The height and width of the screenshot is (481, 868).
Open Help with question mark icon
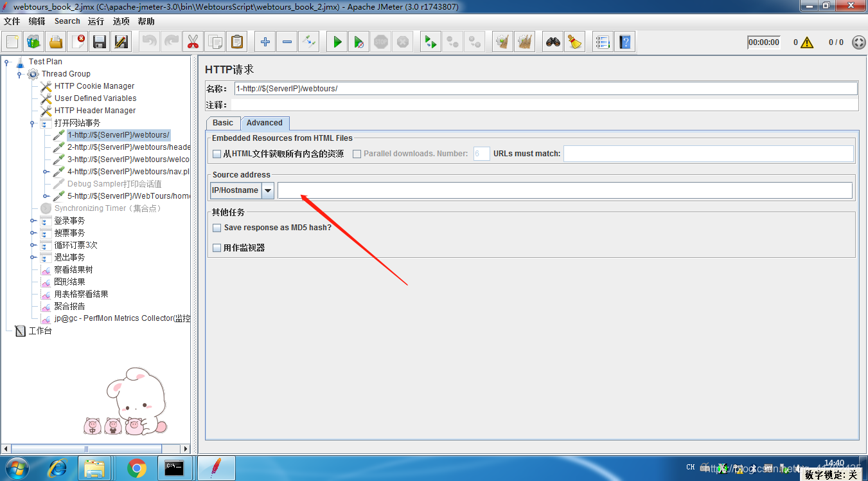pos(624,42)
